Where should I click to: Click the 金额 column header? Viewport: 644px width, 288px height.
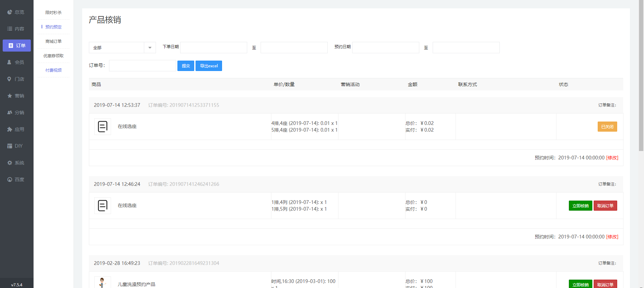click(413, 84)
